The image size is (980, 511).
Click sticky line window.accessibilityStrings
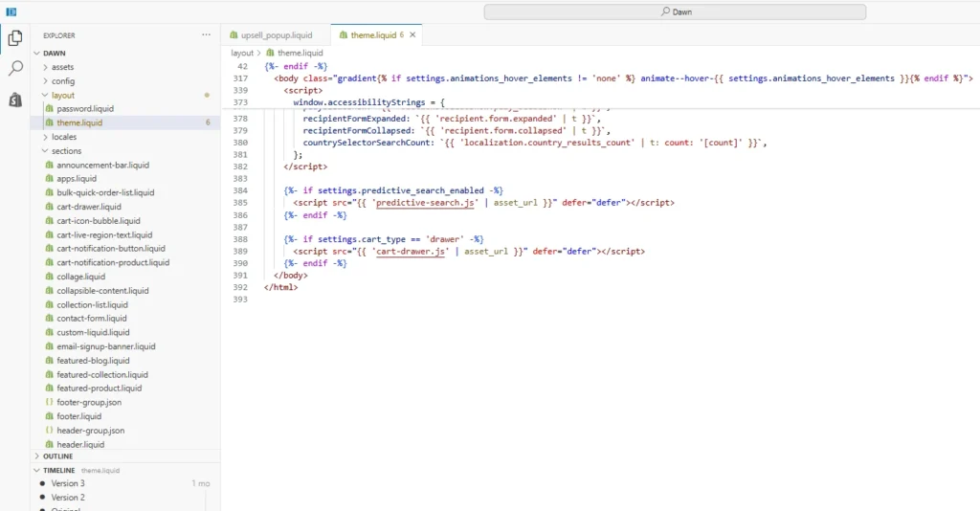point(368,102)
